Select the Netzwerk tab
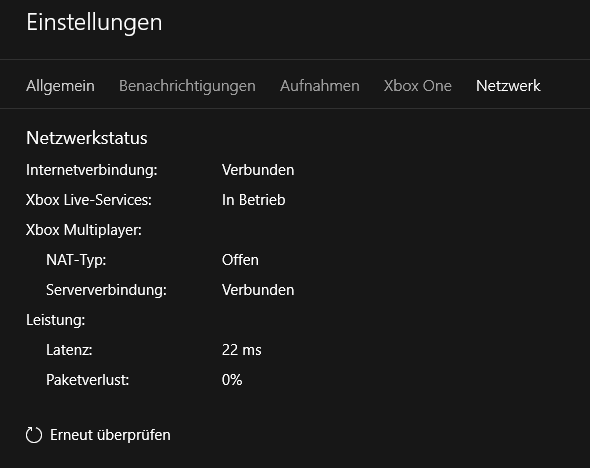590x468 pixels. [508, 86]
